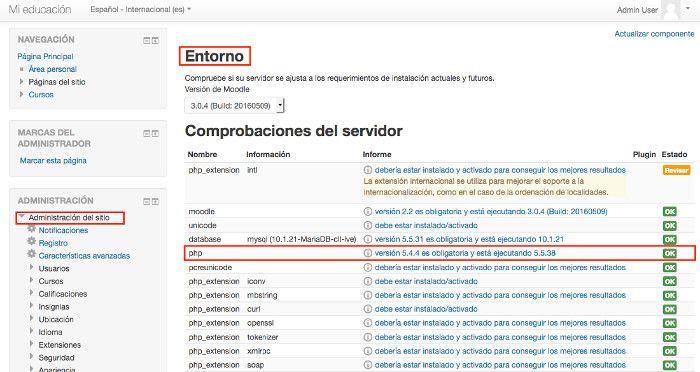This screenshot has height=372, width=700.
Task: Expand the Usuarios tree node
Action: pyautogui.click(x=32, y=267)
